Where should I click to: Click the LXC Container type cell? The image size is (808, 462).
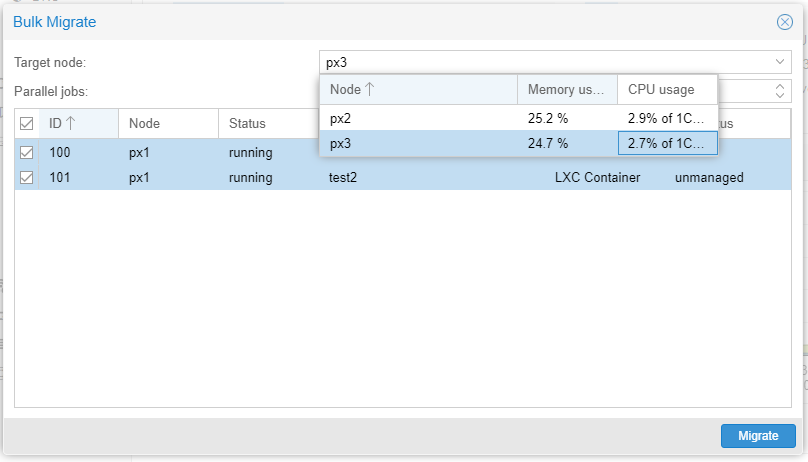click(x=598, y=178)
